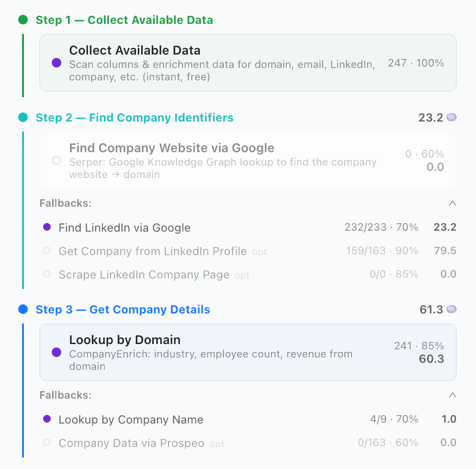
Task: Enable the Scrape LinkedIn Company Page fallback
Action: [47, 274]
